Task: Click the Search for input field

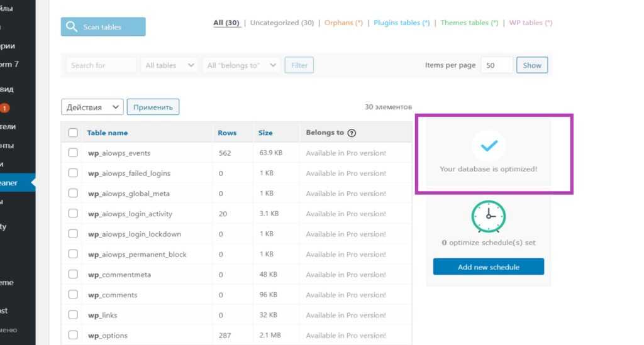Action: click(x=101, y=65)
